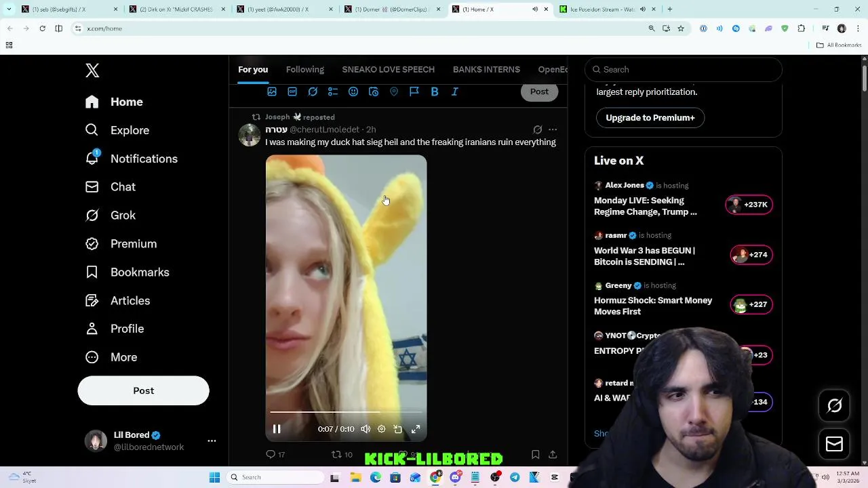The height and width of the screenshot is (488, 868).
Task: Add media image icon in composer
Action: [272, 91]
